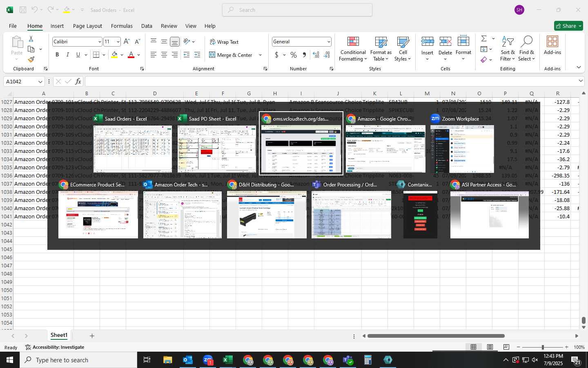Select the Sheet1 tab
The width and height of the screenshot is (588, 368).
[59, 335]
